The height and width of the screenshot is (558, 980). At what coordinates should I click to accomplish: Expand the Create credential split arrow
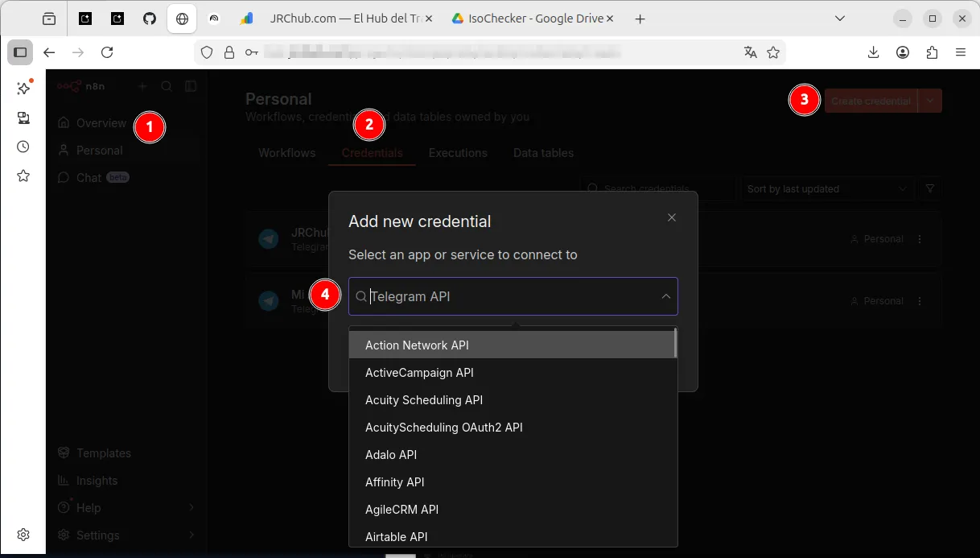pyautogui.click(x=930, y=101)
